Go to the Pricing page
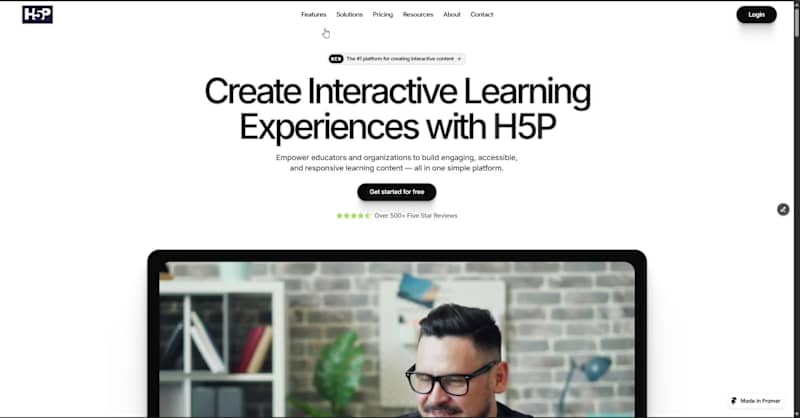Image resolution: width=800 pixels, height=418 pixels. (x=383, y=14)
